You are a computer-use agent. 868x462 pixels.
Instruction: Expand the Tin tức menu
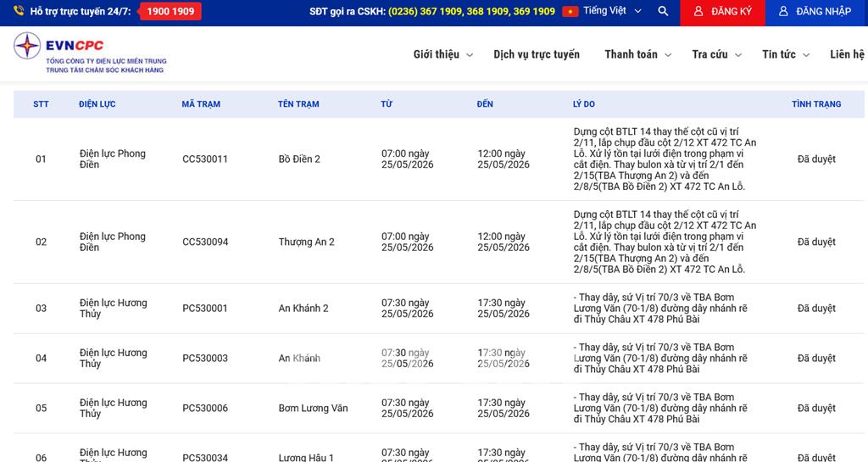tap(786, 54)
